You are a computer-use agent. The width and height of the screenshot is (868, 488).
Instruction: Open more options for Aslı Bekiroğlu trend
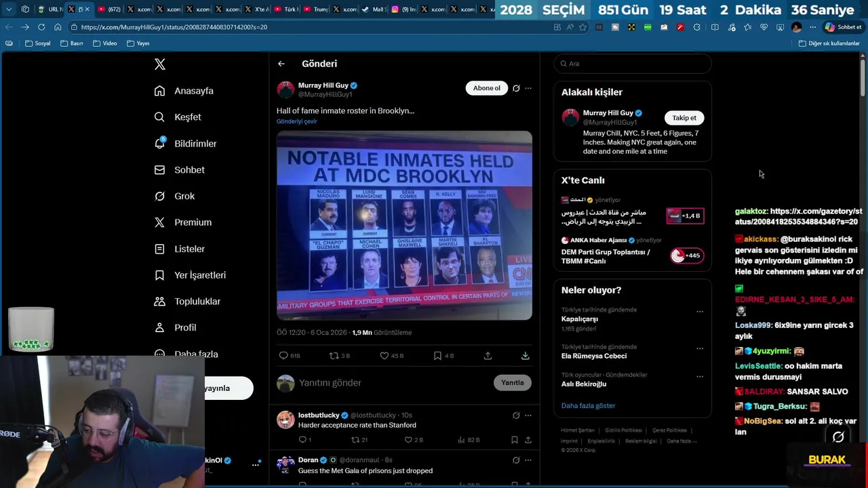pos(700,376)
